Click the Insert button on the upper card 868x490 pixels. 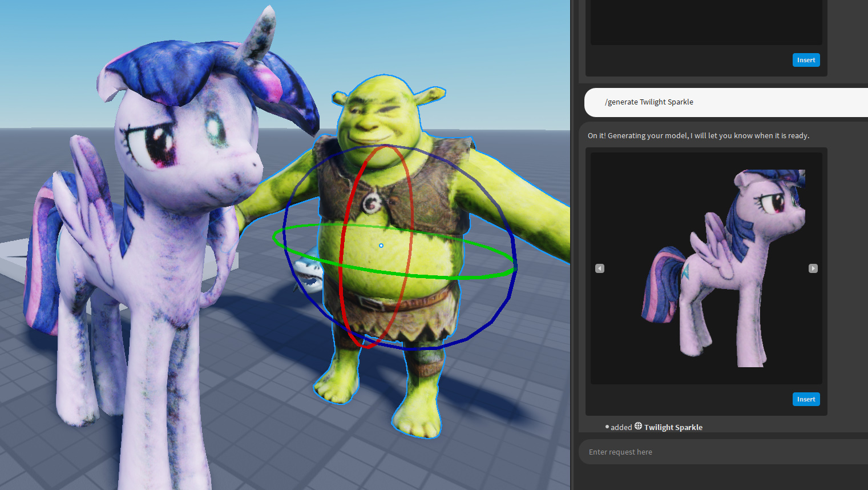(x=806, y=60)
